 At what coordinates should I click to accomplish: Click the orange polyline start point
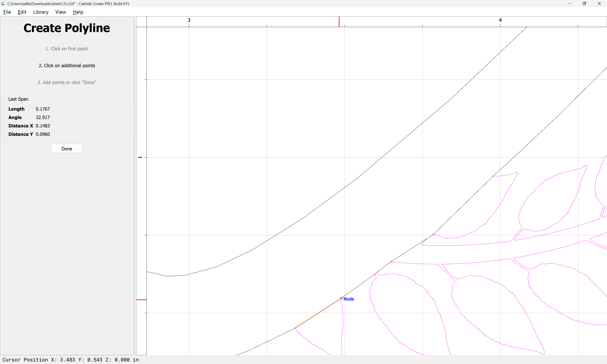[295, 328]
